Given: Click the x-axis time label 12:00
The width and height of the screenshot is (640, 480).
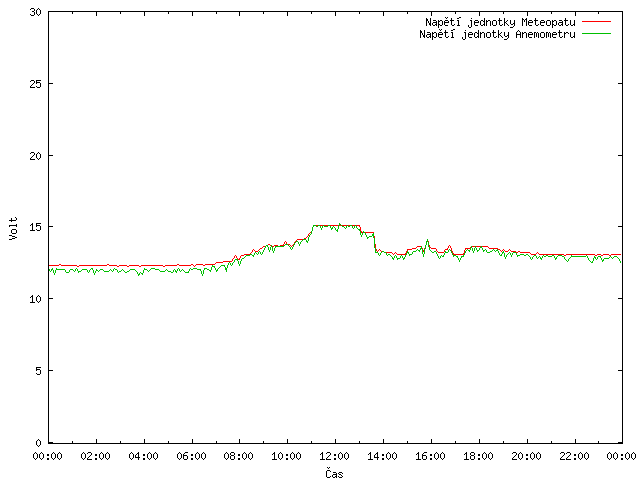Looking at the screenshot, I should click(334, 456).
